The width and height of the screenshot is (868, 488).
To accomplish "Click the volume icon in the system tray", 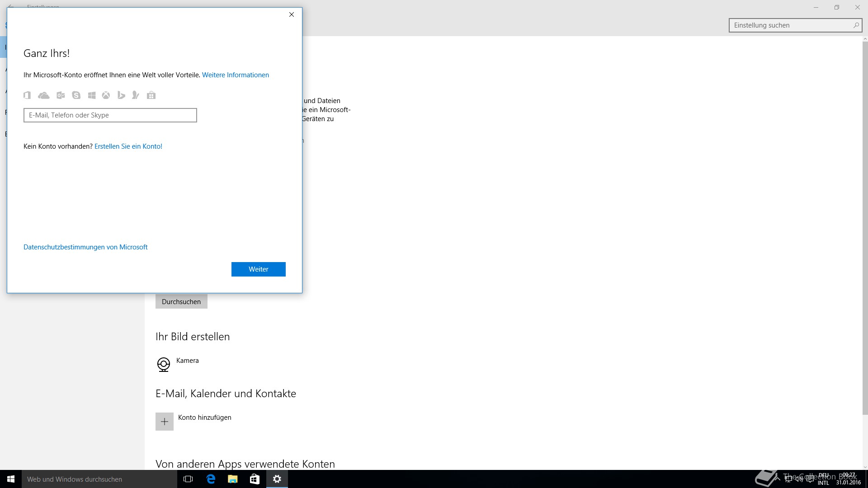I will pyautogui.click(x=799, y=479).
